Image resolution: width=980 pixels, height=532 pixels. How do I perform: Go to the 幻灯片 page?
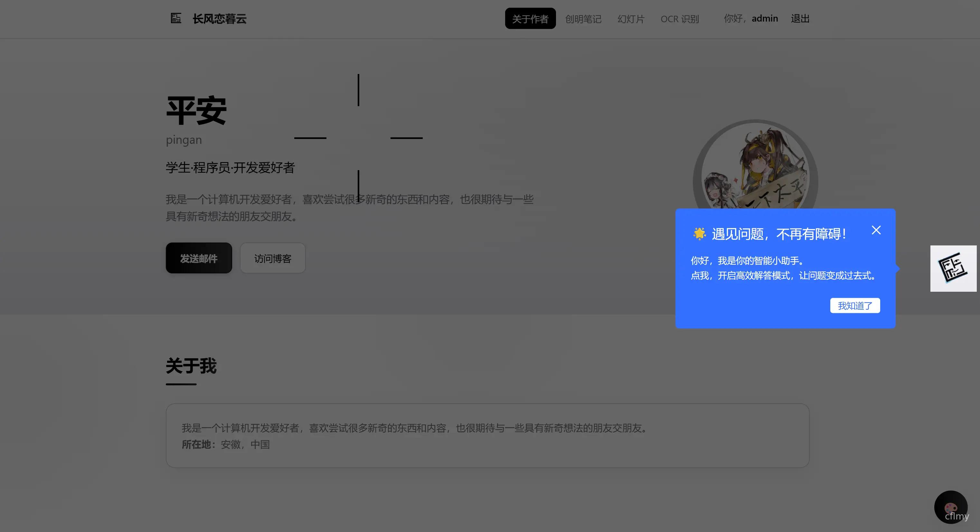pos(631,19)
